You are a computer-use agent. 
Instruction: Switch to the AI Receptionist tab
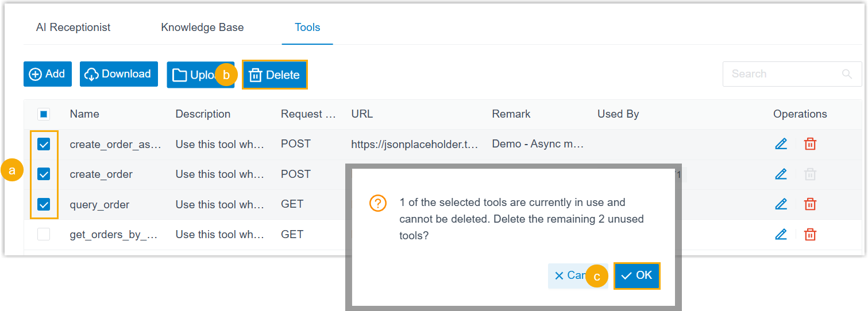73,27
